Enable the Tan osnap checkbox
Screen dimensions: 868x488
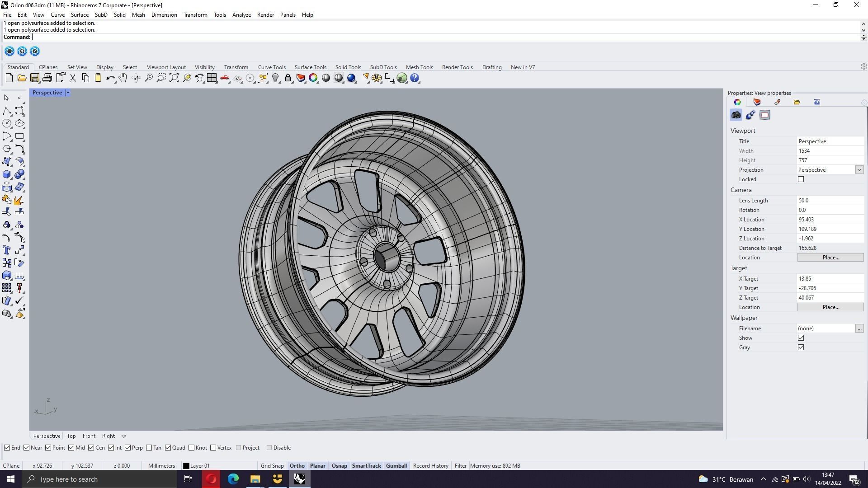(149, 448)
